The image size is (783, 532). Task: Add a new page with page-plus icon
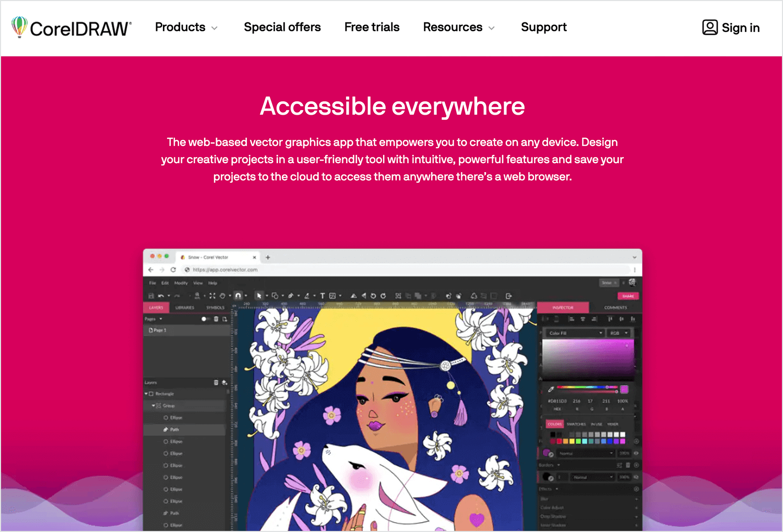pos(225,319)
